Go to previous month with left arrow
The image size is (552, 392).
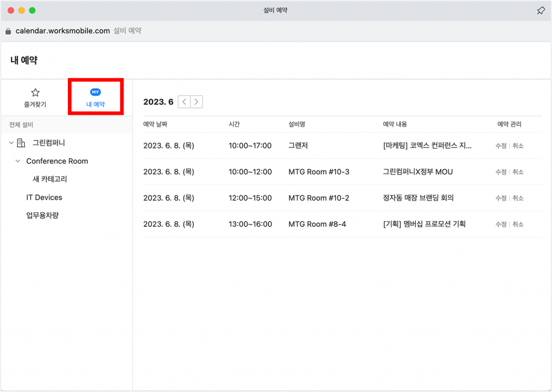pyautogui.click(x=184, y=102)
